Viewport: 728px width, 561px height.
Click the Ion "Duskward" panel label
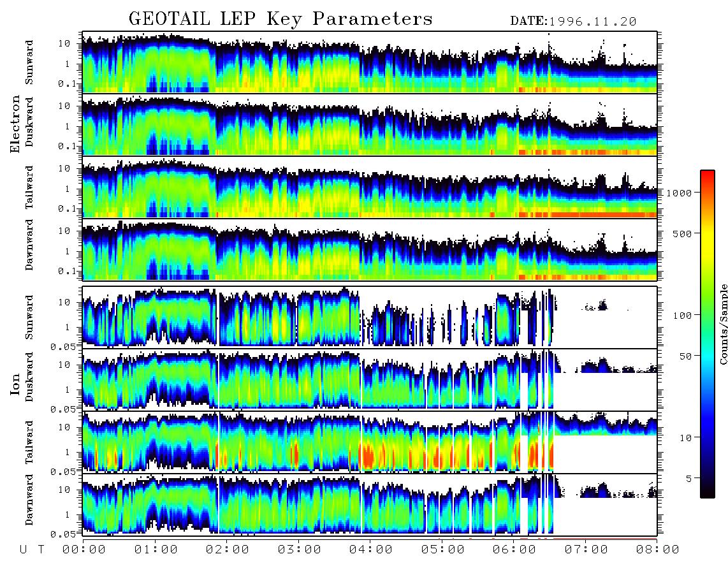tap(29, 377)
